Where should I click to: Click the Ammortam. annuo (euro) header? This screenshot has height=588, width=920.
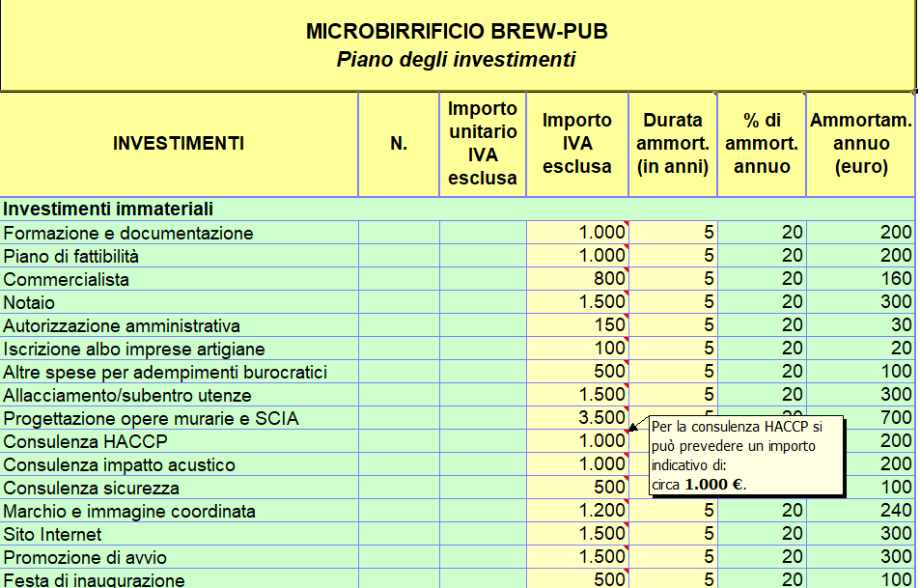[x=861, y=144]
